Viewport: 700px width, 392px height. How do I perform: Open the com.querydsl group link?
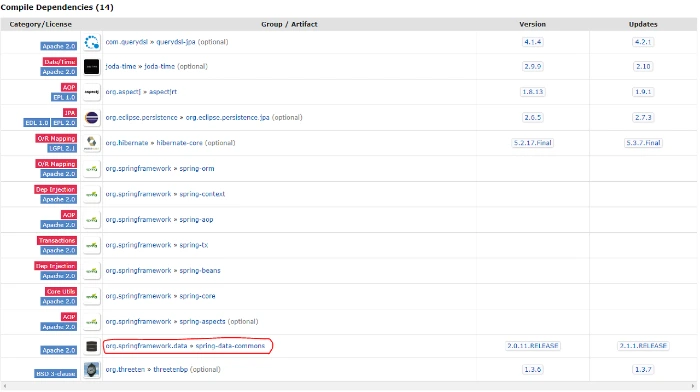(126, 42)
